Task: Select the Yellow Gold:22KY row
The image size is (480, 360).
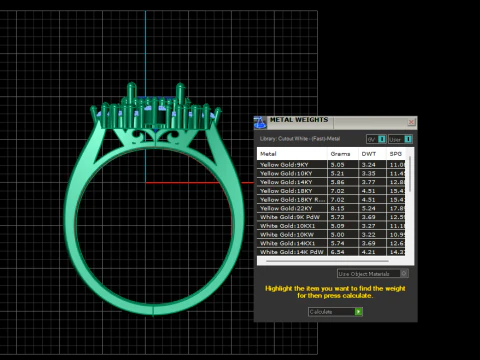Action: pyautogui.click(x=331, y=208)
